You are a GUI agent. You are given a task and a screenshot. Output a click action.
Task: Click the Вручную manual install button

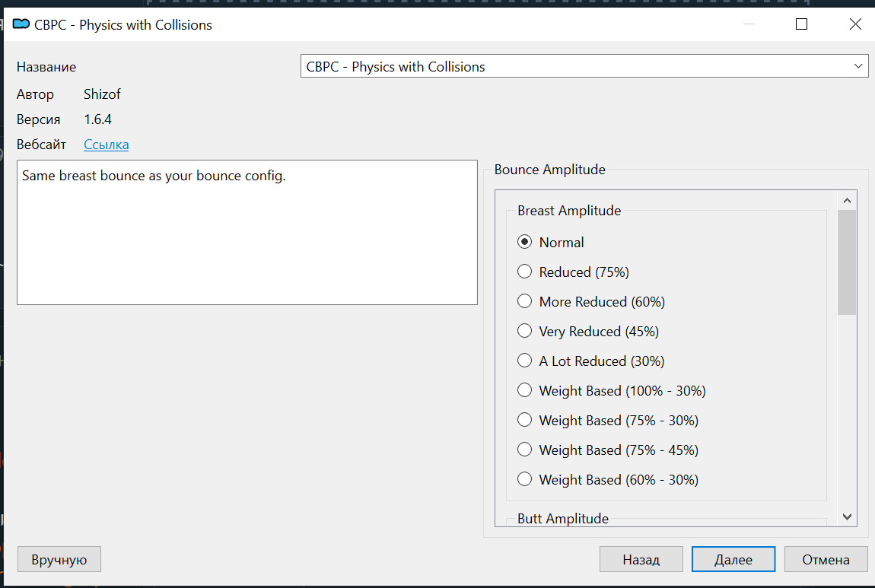(x=59, y=560)
